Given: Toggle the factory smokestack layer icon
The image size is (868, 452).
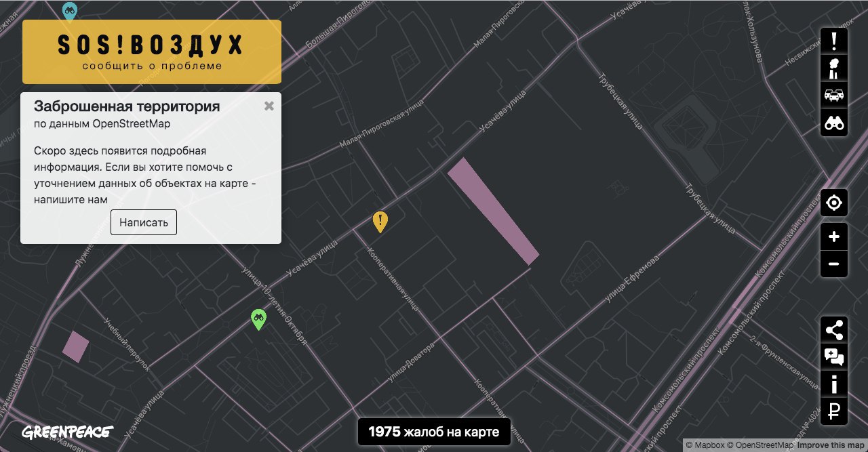Looking at the screenshot, I should tap(834, 68).
